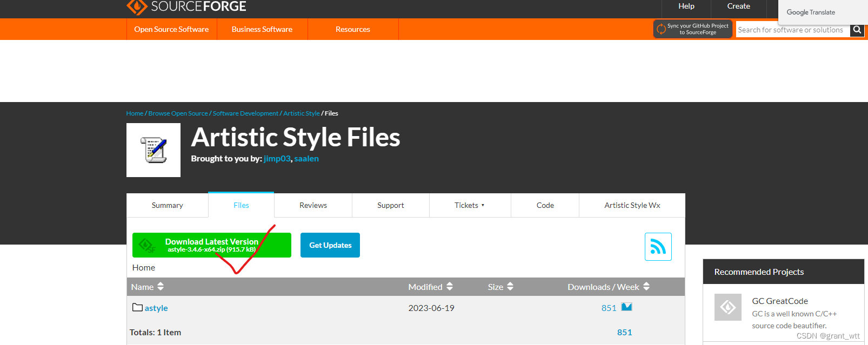Open the Help menu

(x=686, y=6)
